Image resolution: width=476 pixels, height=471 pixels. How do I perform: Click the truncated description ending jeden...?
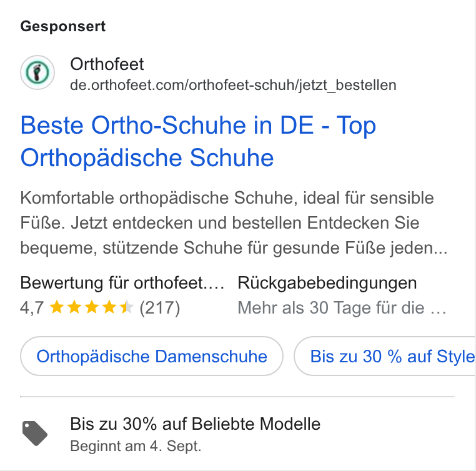tap(234, 247)
